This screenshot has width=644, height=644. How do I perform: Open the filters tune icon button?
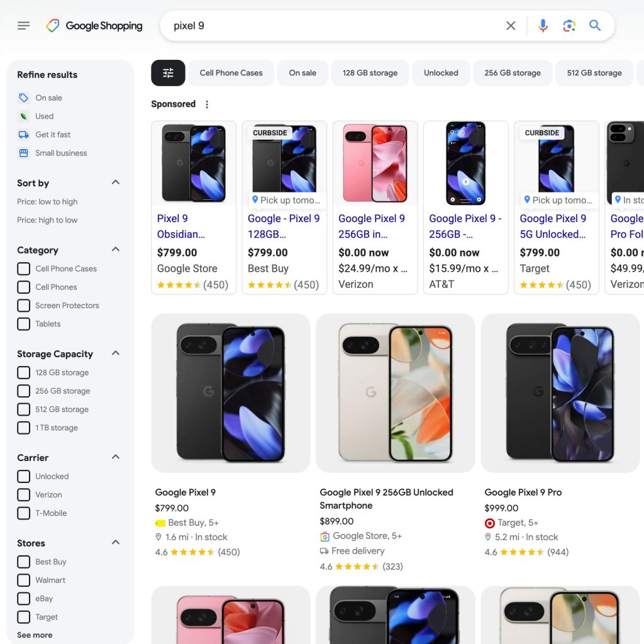(x=168, y=73)
